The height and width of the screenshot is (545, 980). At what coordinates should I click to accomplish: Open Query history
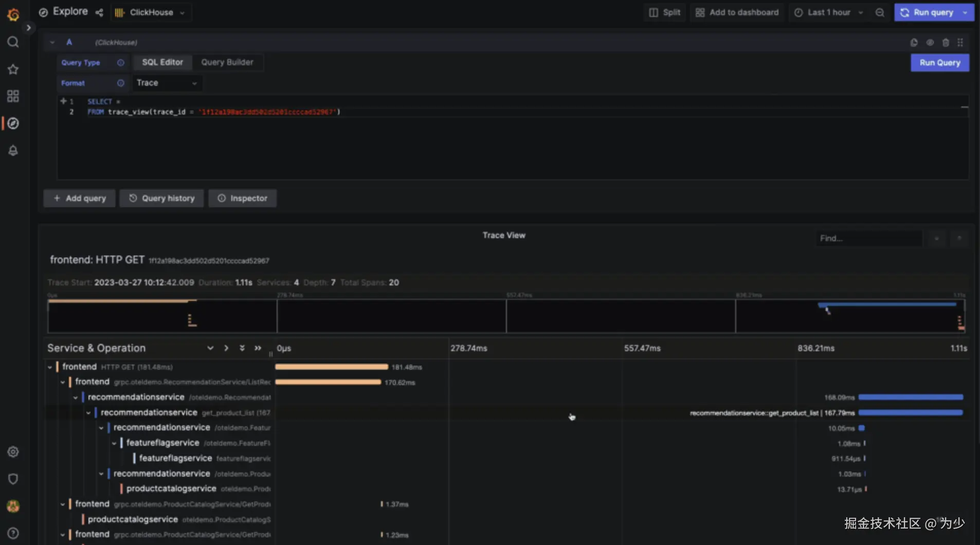[x=161, y=198]
